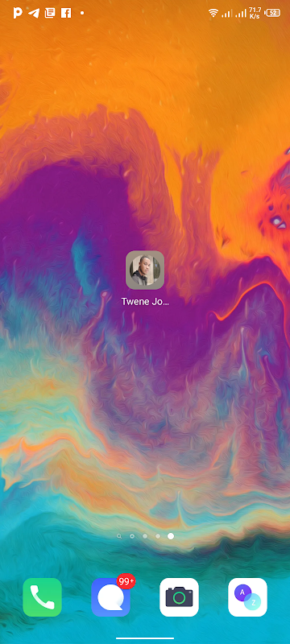This screenshot has width=290, height=644.
Task: Tap the Twene Jo... label text
Action: coord(145,301)
